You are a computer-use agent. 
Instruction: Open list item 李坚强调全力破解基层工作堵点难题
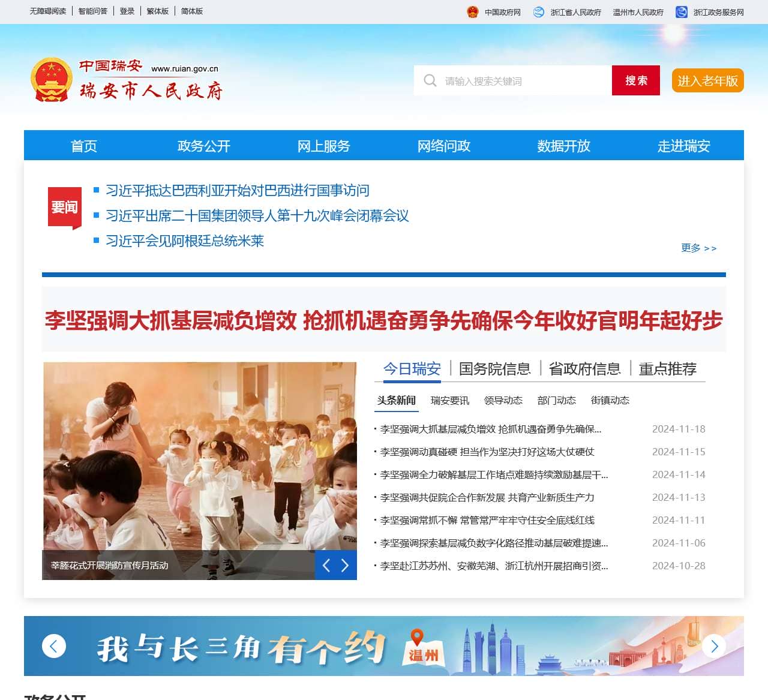[x=494, y=474]
